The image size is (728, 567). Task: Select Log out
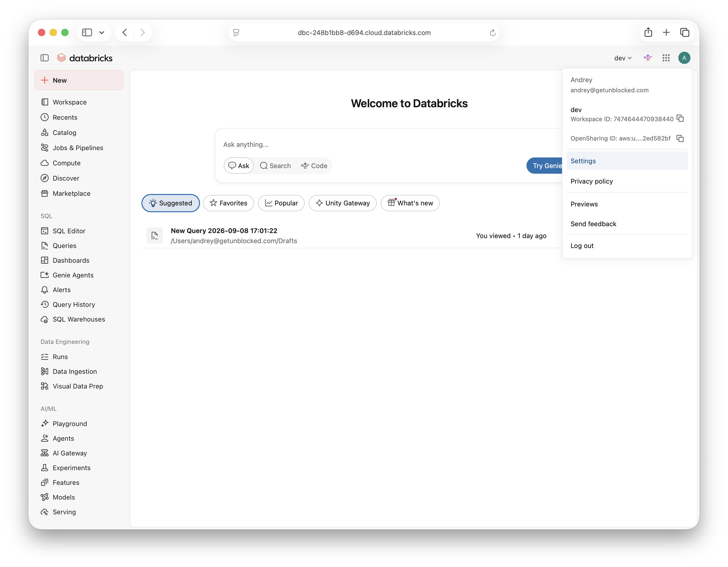(627, 246)
